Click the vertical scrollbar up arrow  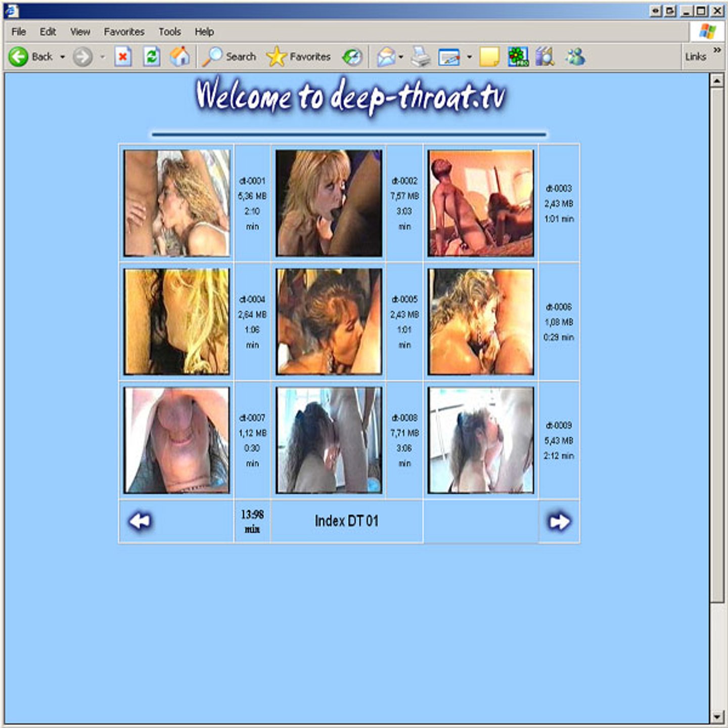tap(717, 81)
